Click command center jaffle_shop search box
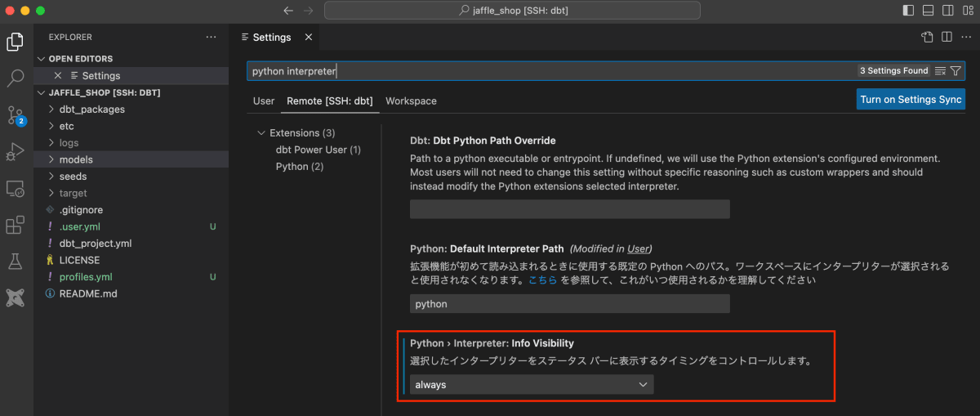980x416 pixels. point(512,11)
